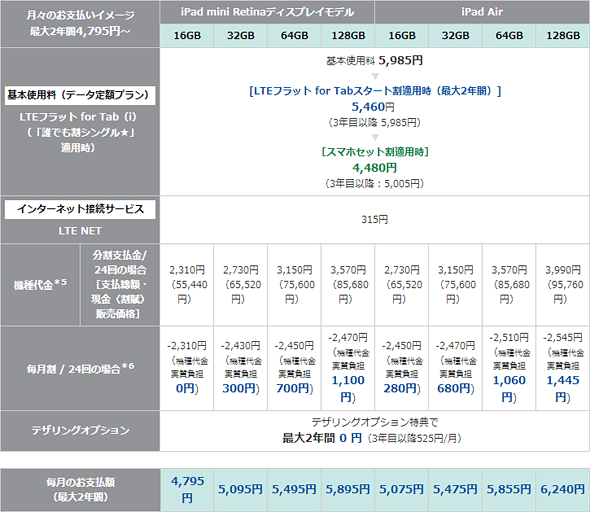Click the green スマホセット割適用時 text
590x512 pixels.
pos(375,152)
